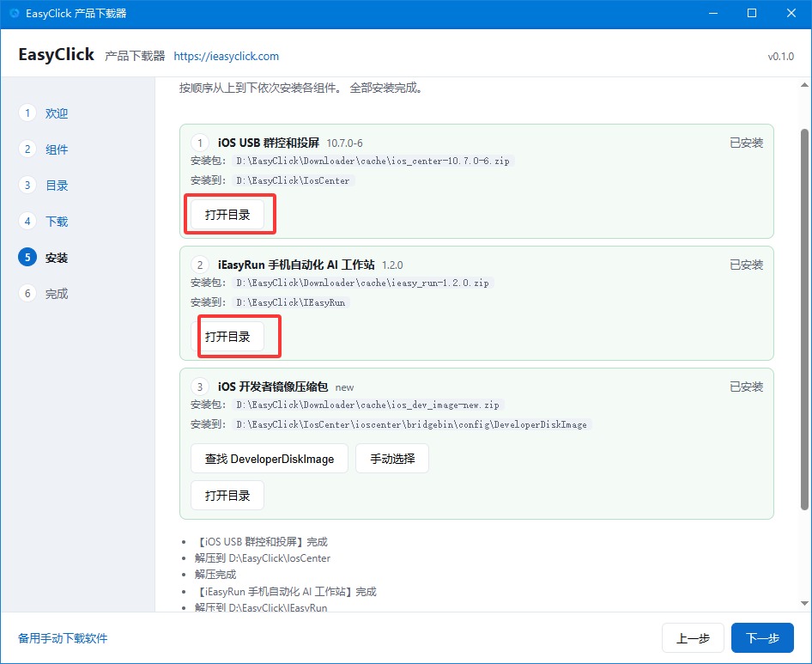The width and height of the screenshot is (812, 664).
Task: Open directory for iEasyRun 手机自动化 AI 工作站
Action: point(227,337)
